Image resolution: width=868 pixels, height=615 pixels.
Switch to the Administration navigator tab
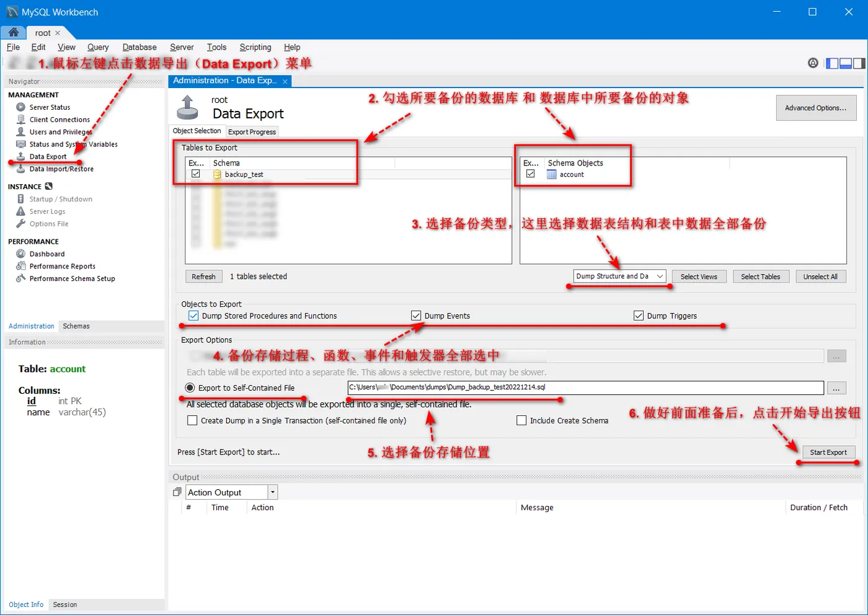[32, 326]
